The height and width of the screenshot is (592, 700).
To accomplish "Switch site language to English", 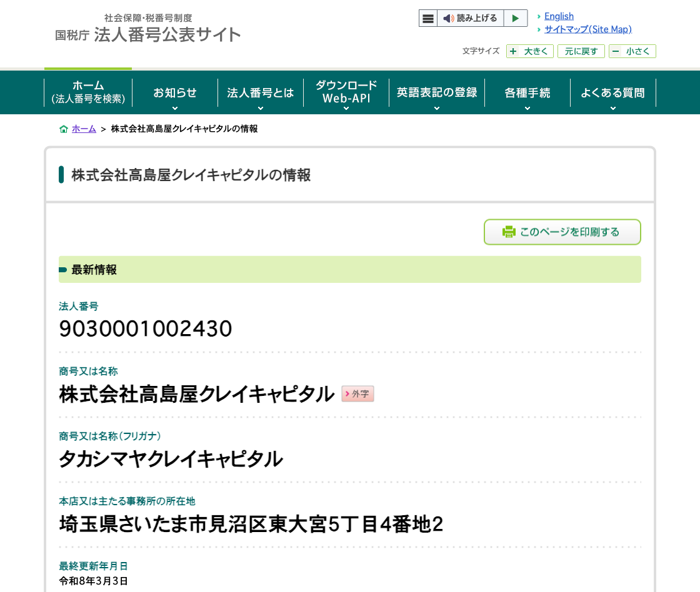I will point(559,16).
